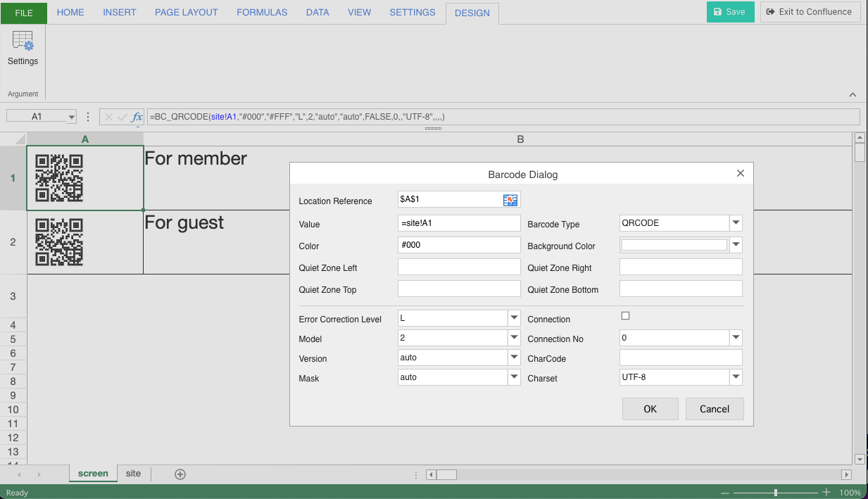The image size is (868, 499).
Task: Select column A header
Action: 85,139
